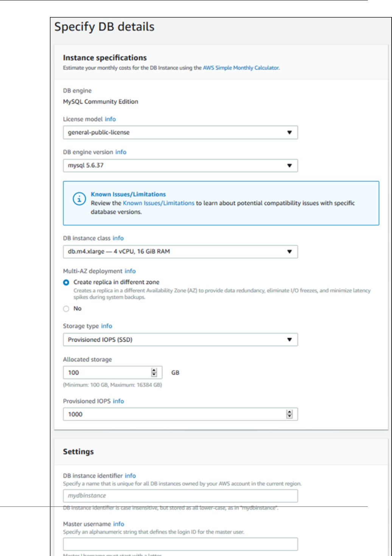
Task: Open the License model dropdown
Action: (180, 132)
